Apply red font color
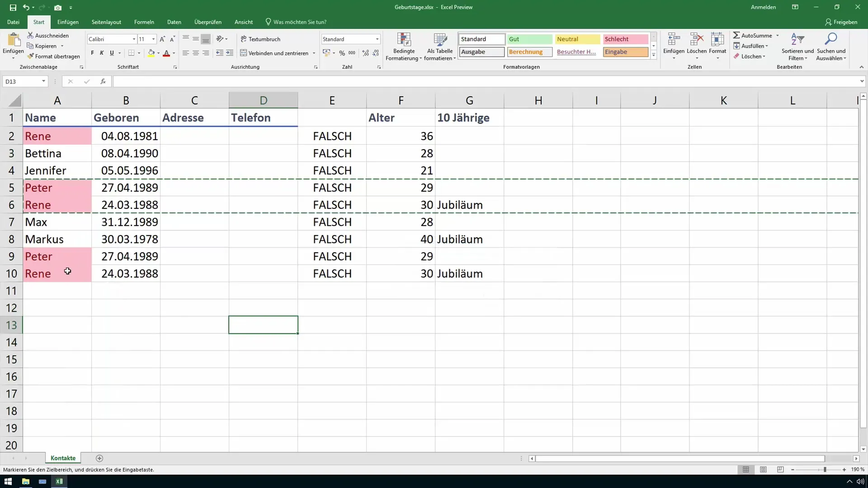 (166, 53)
